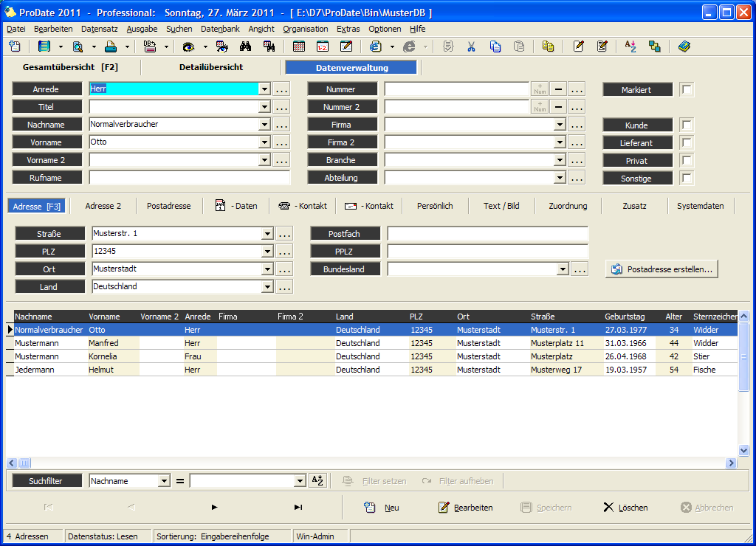This screenshot has height=546, width=756.
Task: Click the help book icon in toolbar
Action: point(684,46)
